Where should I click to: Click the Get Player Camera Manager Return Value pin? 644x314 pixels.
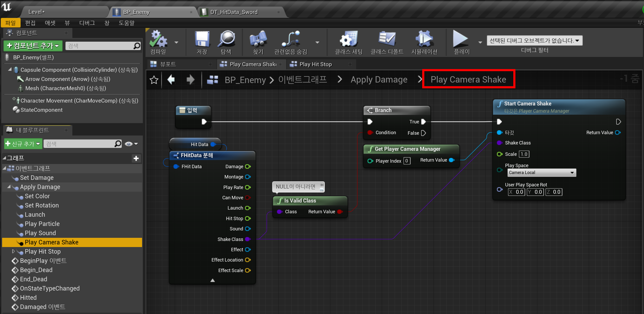pos(452,160)
